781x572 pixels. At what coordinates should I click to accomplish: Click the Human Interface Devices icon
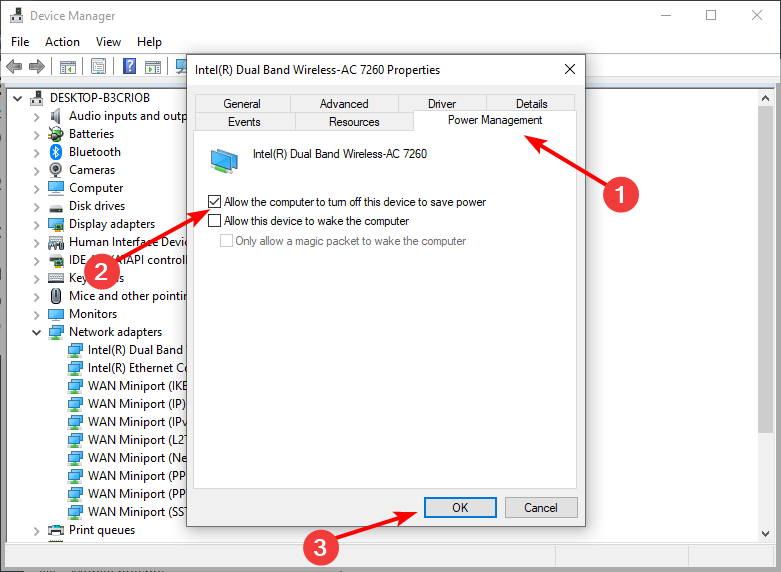pos(56,243)
